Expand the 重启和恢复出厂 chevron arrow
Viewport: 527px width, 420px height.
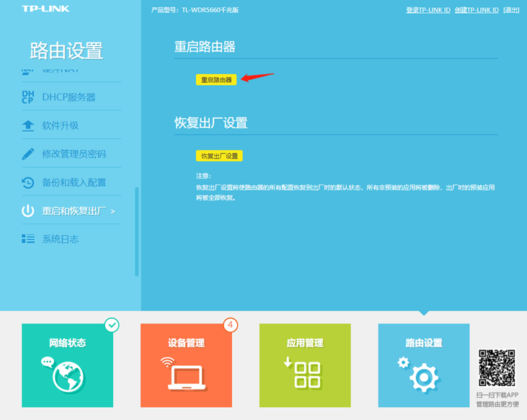coord(112,211)
